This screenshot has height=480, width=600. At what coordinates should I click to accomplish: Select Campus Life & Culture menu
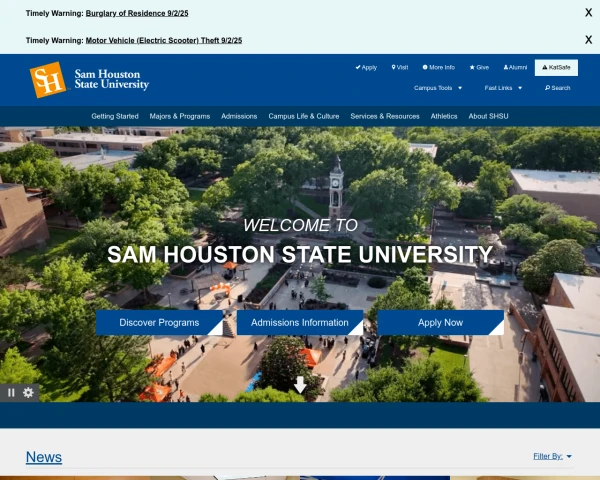point(304,116)
